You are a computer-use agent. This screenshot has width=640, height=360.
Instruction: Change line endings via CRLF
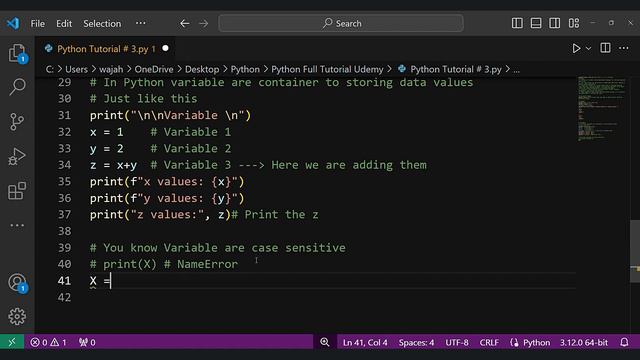click(489, 342)
